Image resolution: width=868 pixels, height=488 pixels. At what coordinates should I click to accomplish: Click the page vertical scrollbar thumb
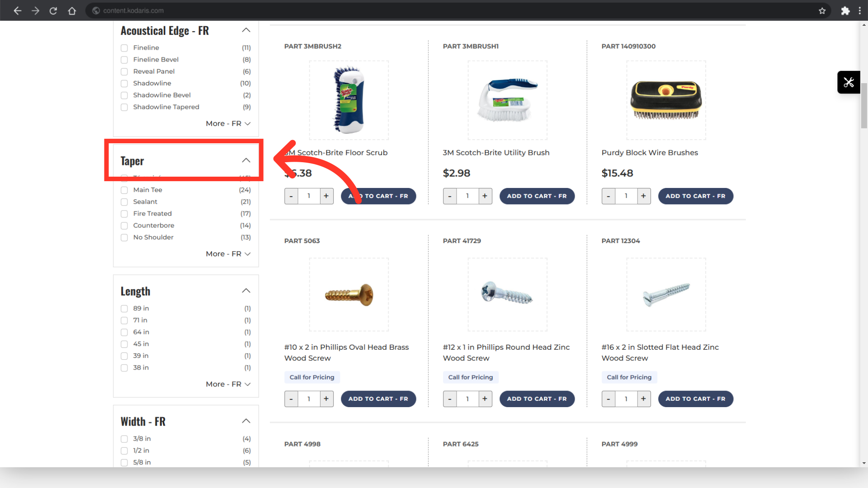coord(864,106)
